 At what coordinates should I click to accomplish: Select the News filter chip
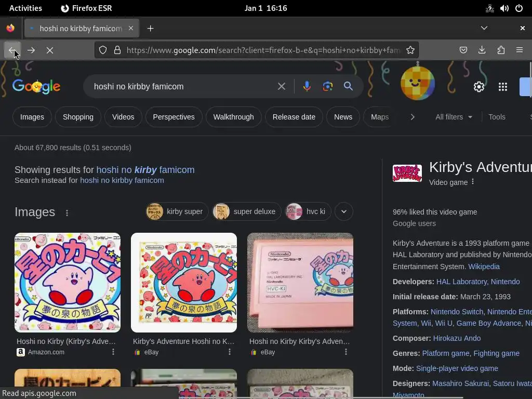click(x=343, y=117)
